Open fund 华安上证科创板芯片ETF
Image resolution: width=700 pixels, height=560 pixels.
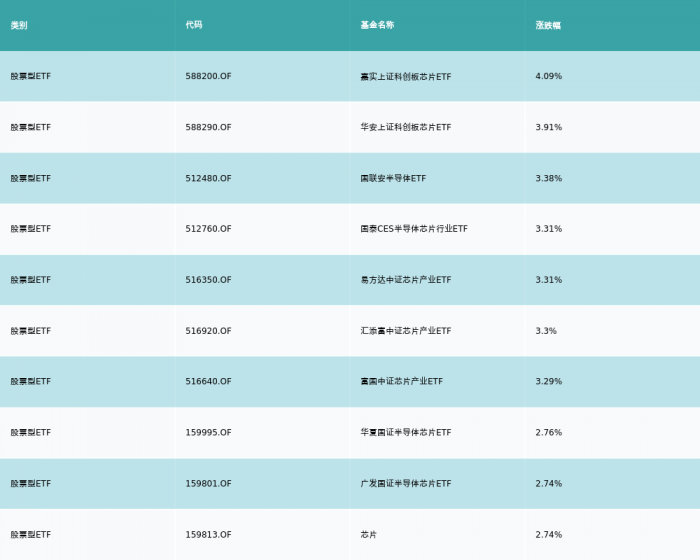point(406,127)
